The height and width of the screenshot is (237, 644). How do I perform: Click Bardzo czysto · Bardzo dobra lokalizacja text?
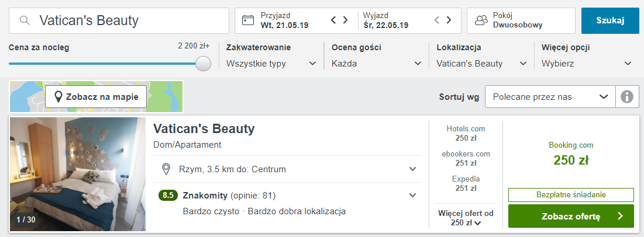click(264, 211)
